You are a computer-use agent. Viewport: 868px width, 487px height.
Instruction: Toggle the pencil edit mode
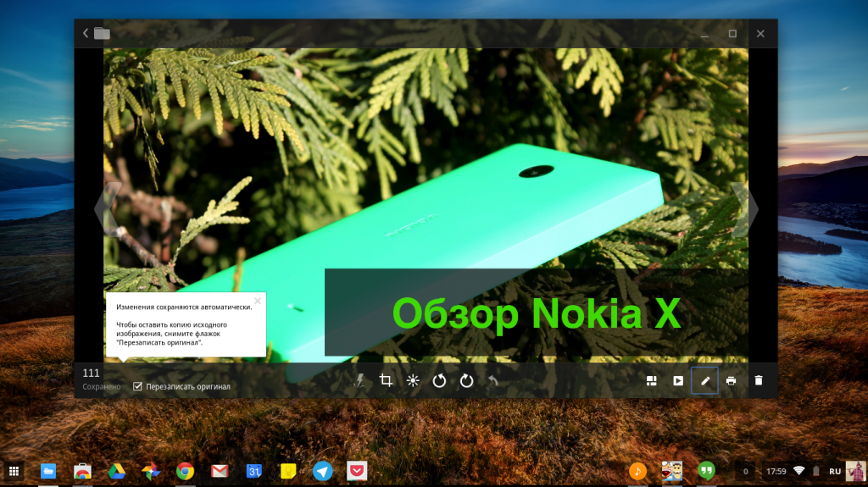[704, 381]
